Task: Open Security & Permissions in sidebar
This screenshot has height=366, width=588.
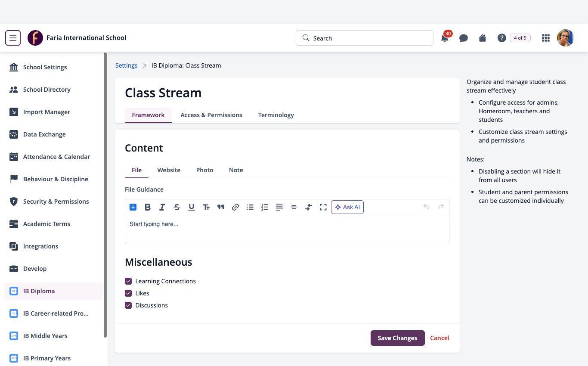Action: (x=54, y=202)
